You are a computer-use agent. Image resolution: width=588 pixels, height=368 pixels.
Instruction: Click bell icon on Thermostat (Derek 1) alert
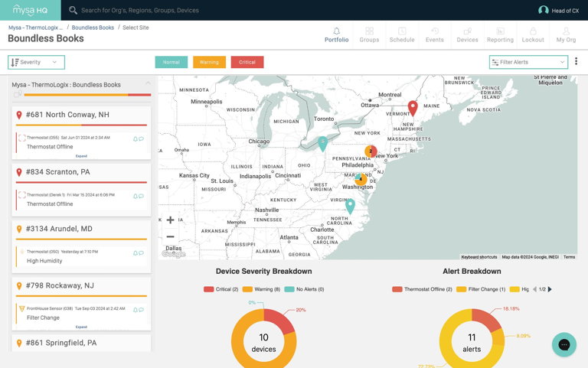(136, 197)
